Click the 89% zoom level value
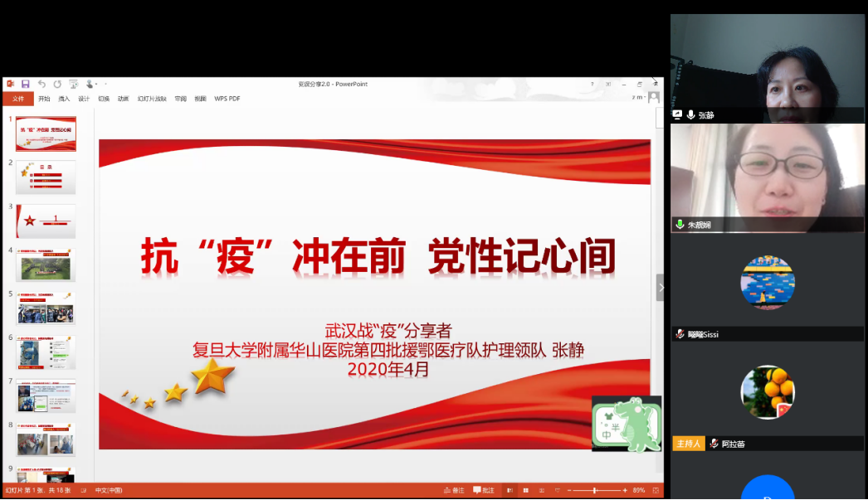Image resolution: width=868 pixels, height=500 pixels. (639, 491)
